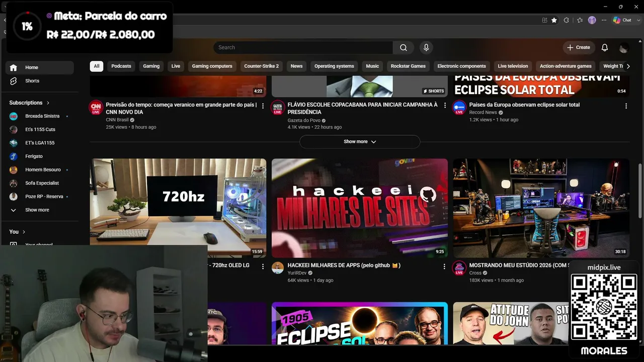Open more options for 720hz OLED LG video
Image resolution: width=644 pixels, height=362 pixels.
pos(263,266)
